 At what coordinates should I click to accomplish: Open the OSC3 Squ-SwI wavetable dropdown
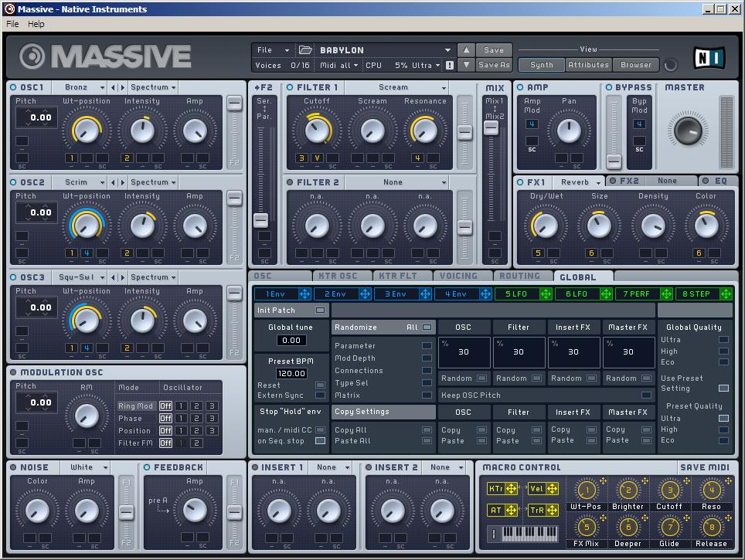tap(80, 277)
